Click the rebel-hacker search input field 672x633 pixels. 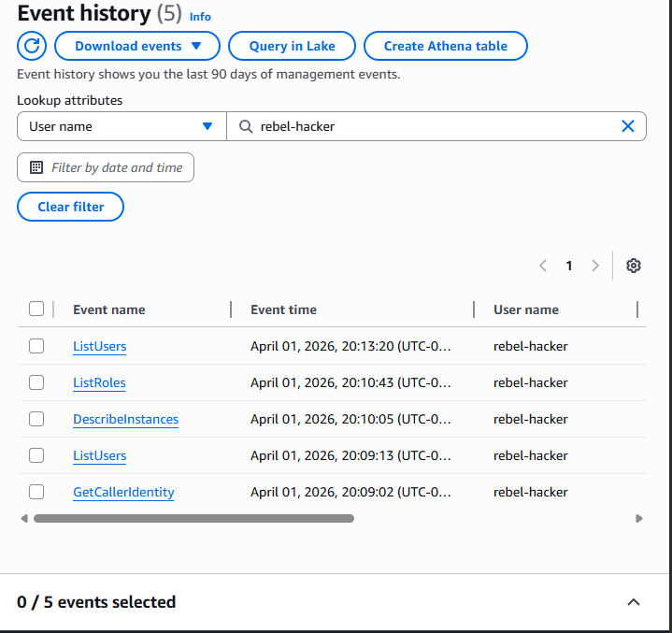coord(436,126)
